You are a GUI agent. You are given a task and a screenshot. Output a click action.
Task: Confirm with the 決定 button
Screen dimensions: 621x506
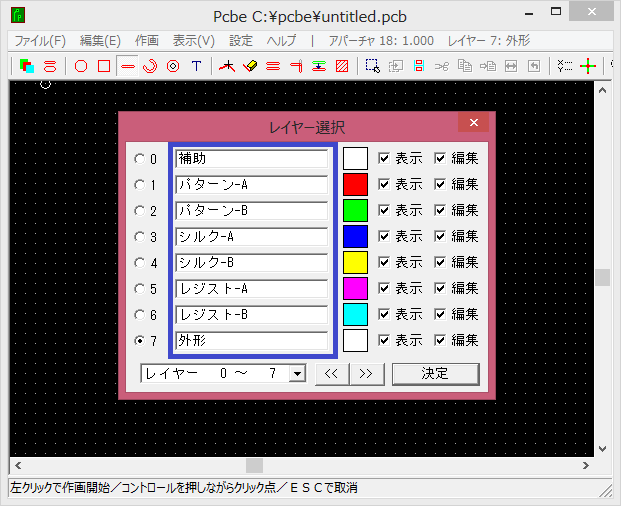tap(435, 374)
